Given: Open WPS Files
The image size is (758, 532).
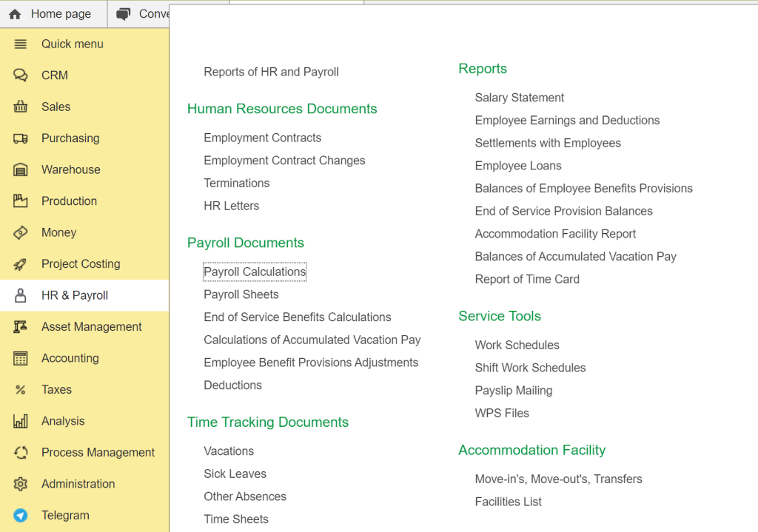Looking at the screenshot, I should pyautogui.click(x=502, y=413).
